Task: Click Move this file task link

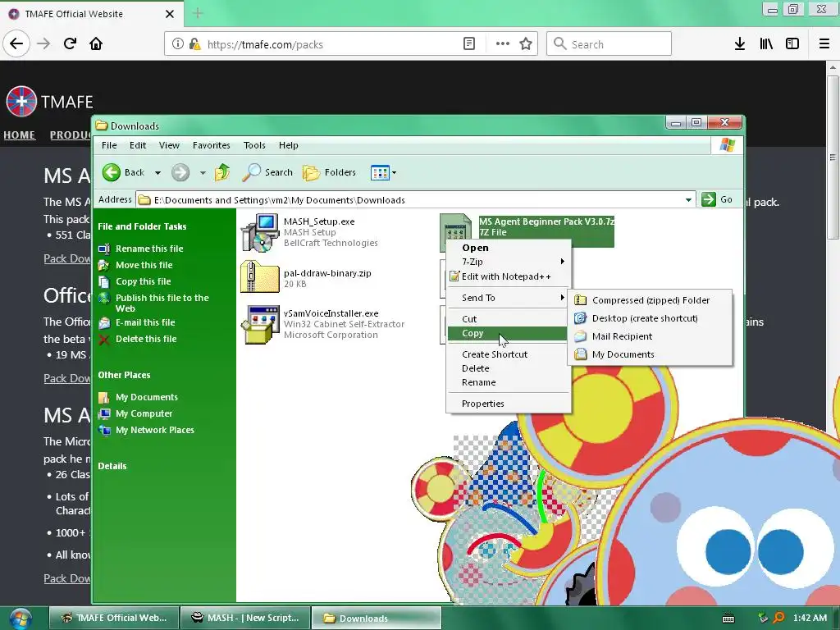Action: pyautogui.click(x=144, y=265)
